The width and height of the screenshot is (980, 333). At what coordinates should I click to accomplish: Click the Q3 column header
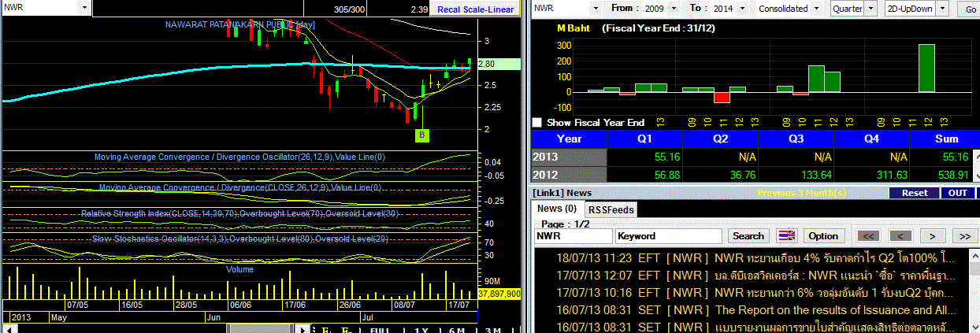coord(796,139)
